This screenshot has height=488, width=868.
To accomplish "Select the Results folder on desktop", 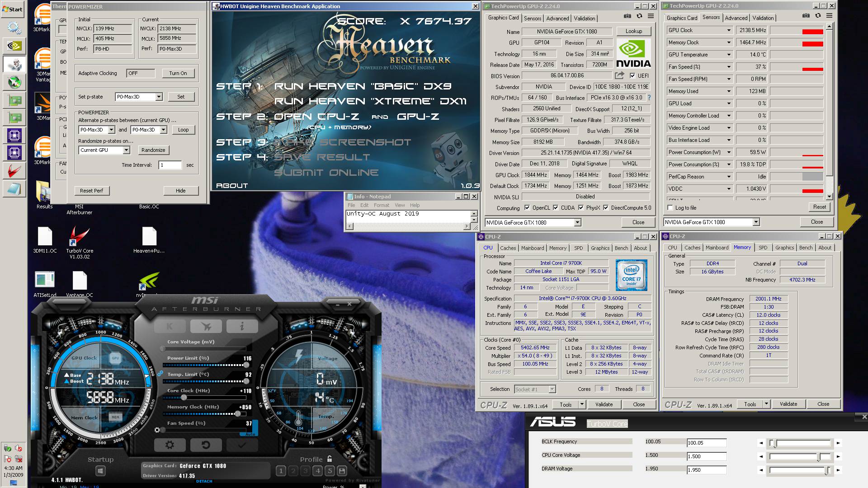I will click(44, 195).
